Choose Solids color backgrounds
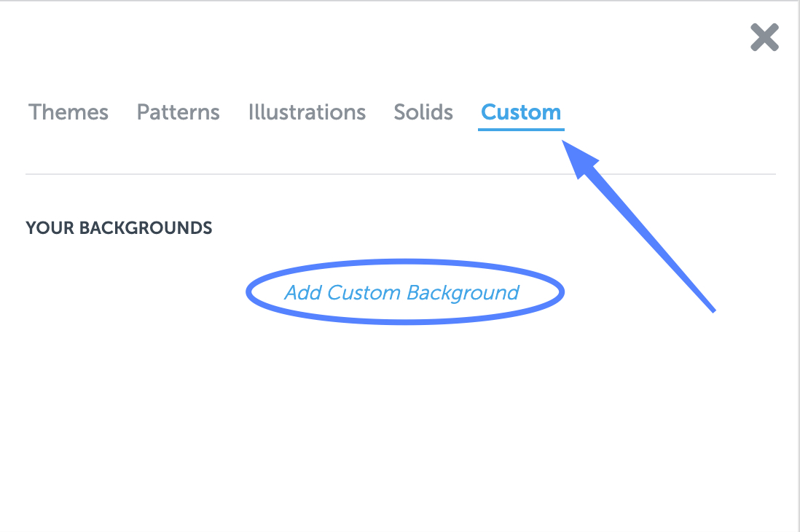 coord(423,112)
